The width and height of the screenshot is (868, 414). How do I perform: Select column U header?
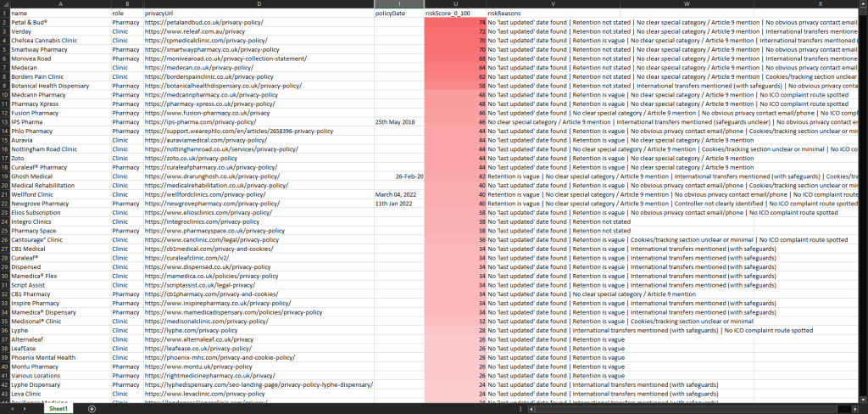(x=455, y=3)
